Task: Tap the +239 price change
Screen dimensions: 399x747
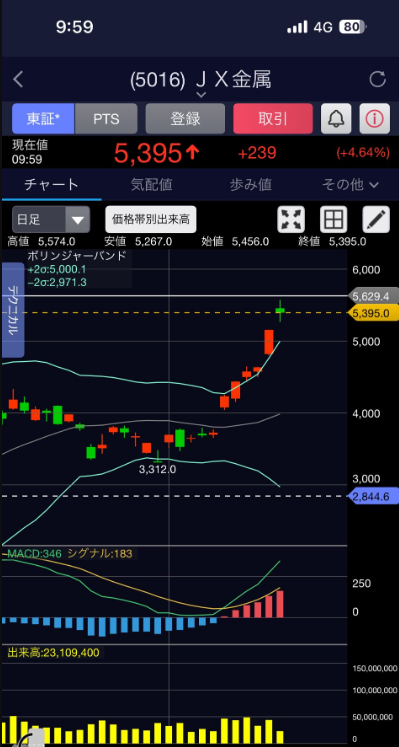Action: click(x=257, y=153)
